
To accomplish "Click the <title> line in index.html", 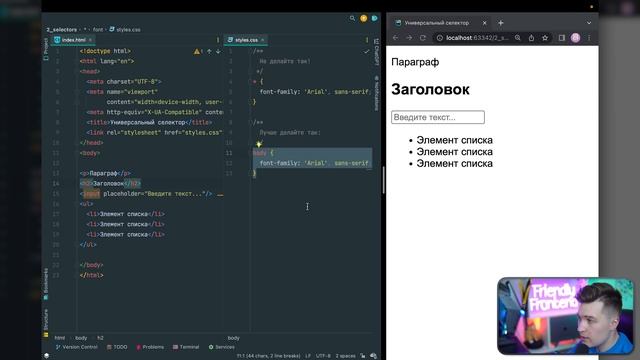I will tap(149, 122).
